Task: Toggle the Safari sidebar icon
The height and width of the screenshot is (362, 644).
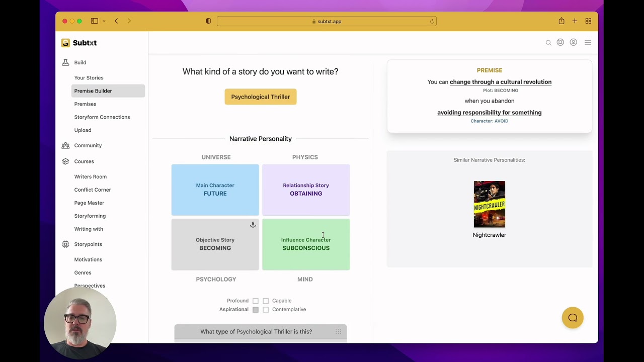Action: (x=94, y=21)
